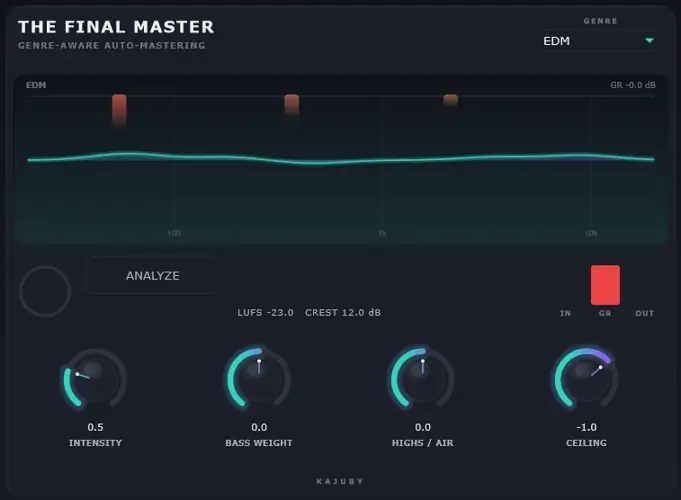Click the BASS WEIGHT label
681x500 pixels.
pyautogui.click(x=259, y=443)
